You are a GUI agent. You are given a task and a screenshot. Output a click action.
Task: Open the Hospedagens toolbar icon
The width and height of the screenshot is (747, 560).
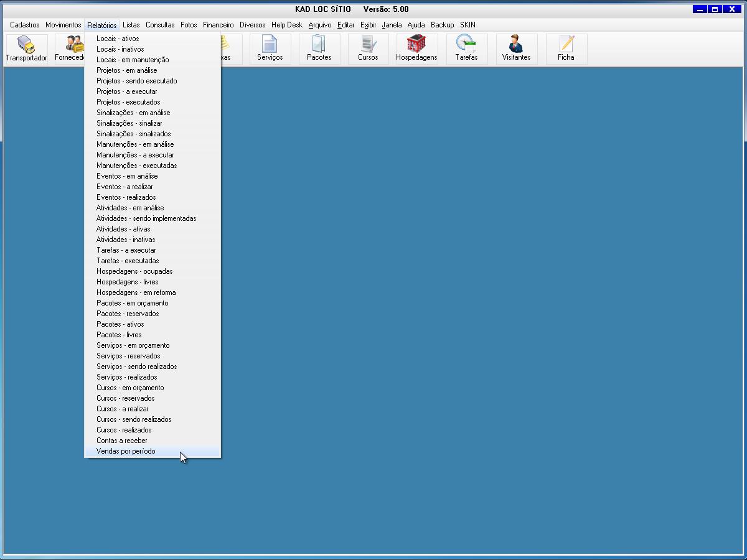[416, 49]
